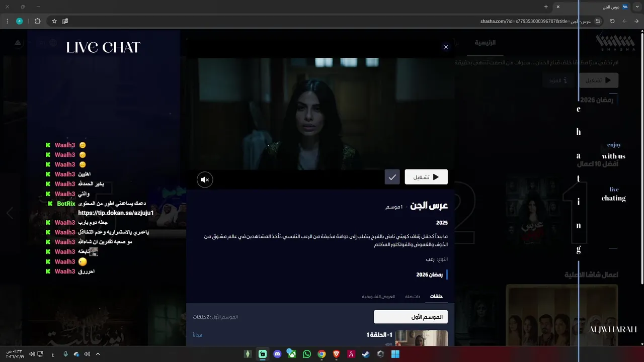Open a new browser tab
The width and height of the screenshot is (644, 362).
click(x=546, y=7)
